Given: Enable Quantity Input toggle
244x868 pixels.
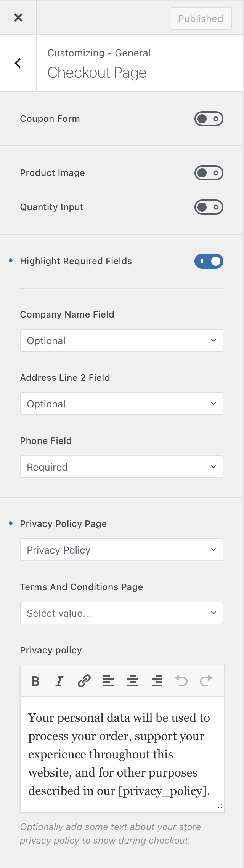Looking at the screenshot, I should pyautogui.click(x=209, y=207).
